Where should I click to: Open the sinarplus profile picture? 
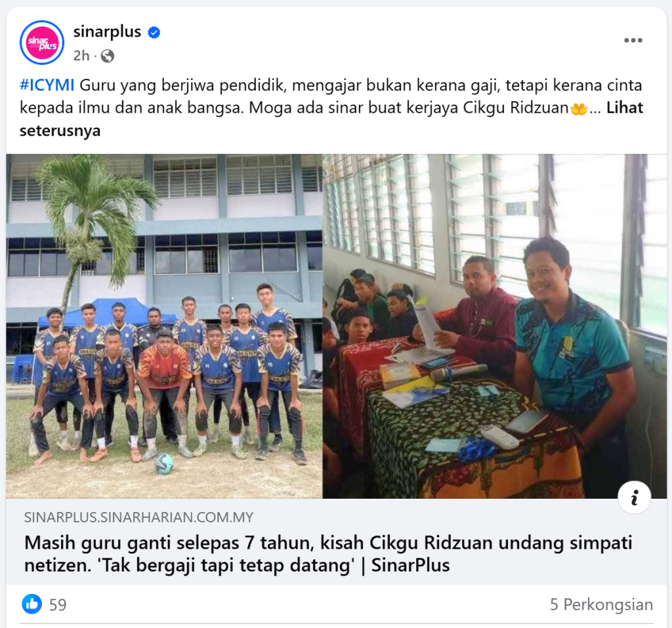tap(42, 43)
